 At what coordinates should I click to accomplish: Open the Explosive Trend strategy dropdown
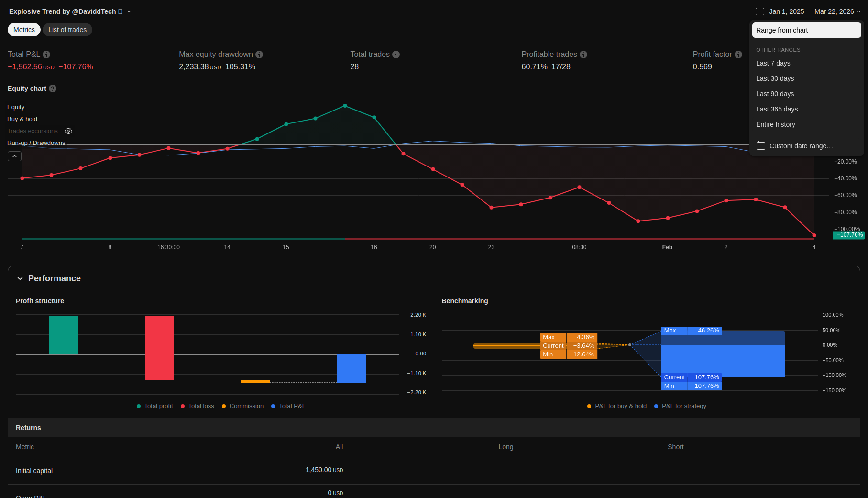(129, 11)
